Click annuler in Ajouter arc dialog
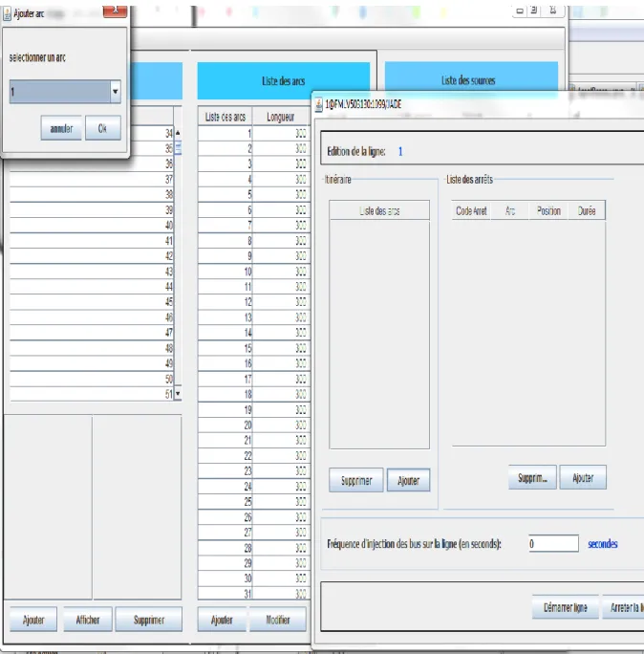644x654 pixels. coord(61,128)
